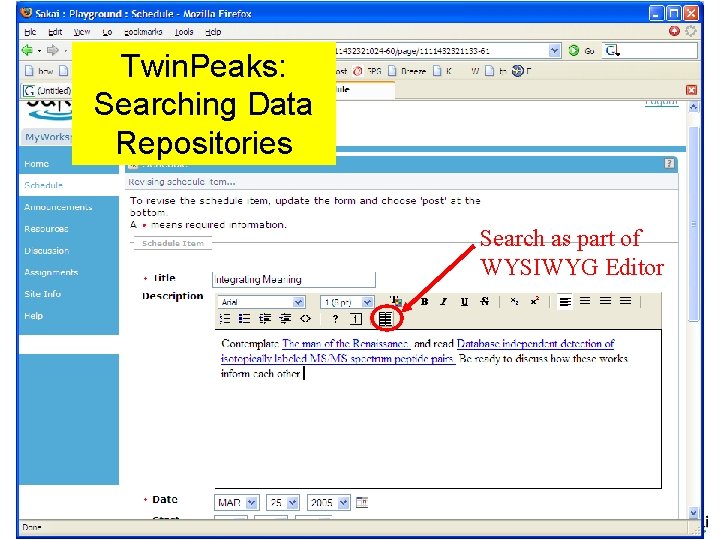Follow 'The man of the Renaissance' link
The height and width of the screenshot is (540, 720).
coord(346,343)
